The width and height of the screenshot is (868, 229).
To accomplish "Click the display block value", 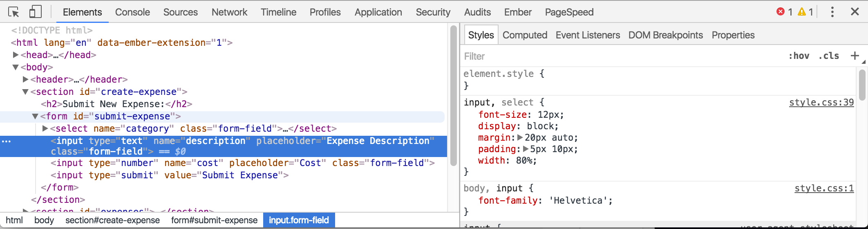I will (540, 126).
